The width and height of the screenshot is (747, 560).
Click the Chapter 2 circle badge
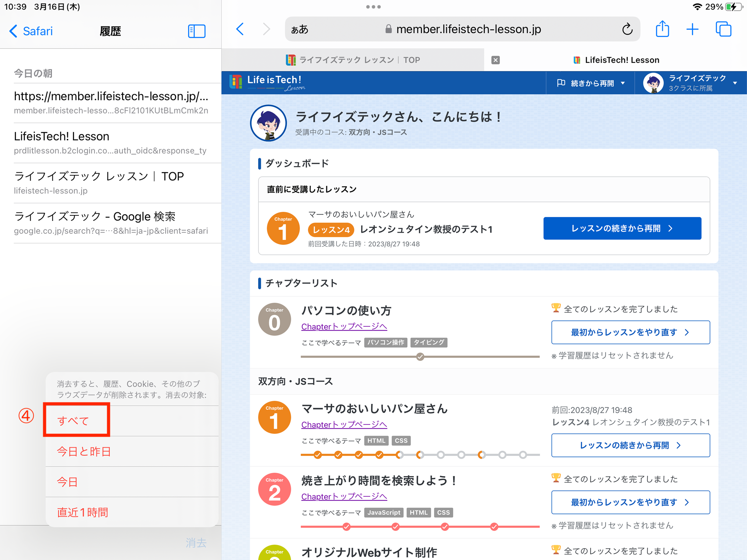click(x=274, y=489)
